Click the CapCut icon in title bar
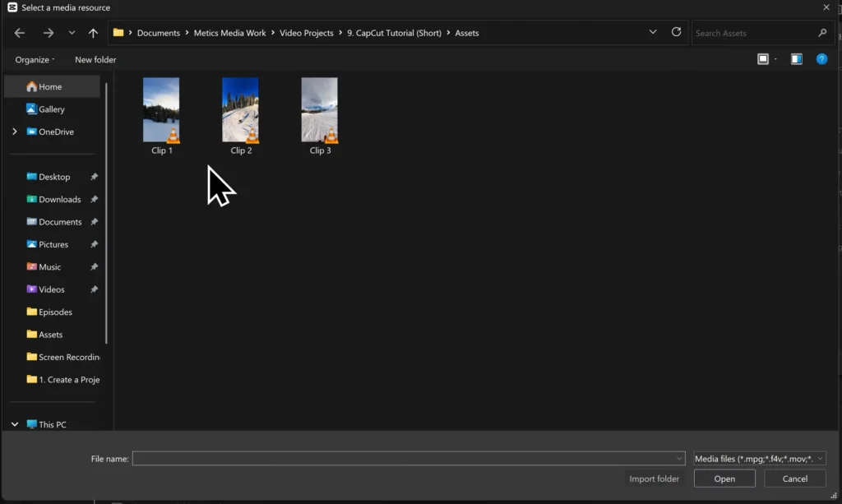842x504 pixels. (12, 7)
